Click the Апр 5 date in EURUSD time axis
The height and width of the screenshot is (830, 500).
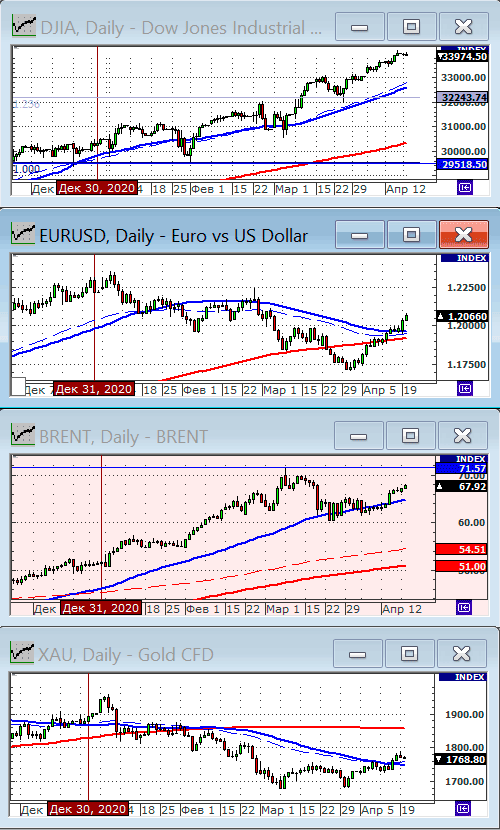(x=379, y=390)
